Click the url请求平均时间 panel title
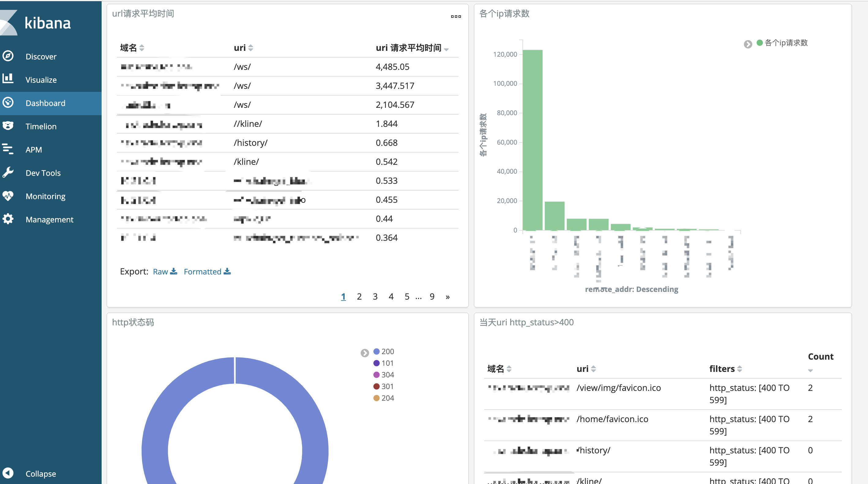 pos(143,13)
